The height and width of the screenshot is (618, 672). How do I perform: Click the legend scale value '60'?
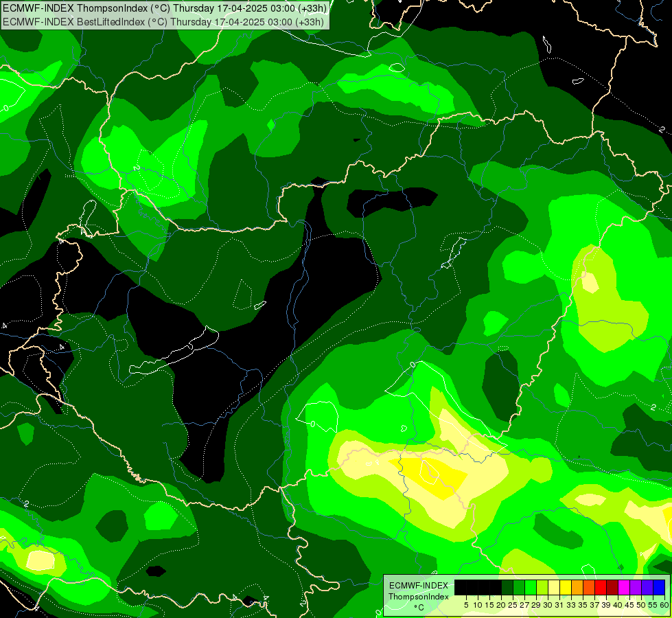[664, 605]
